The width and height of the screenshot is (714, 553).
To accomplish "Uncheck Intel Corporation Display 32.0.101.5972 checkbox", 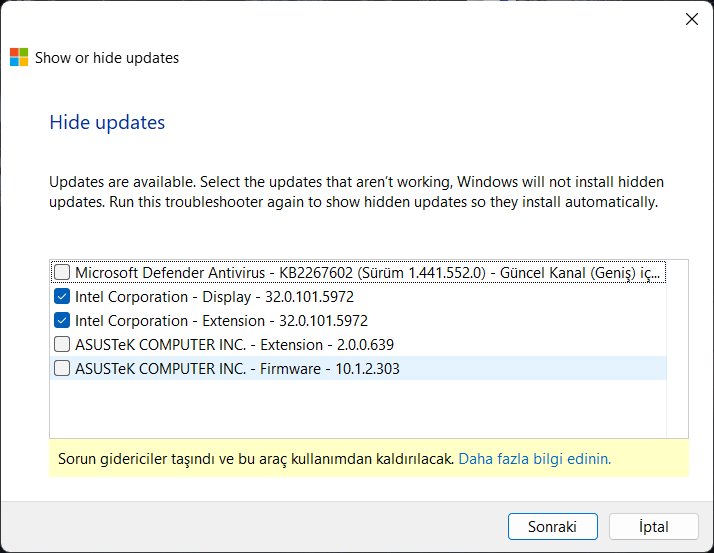I will tap(62, 297).
